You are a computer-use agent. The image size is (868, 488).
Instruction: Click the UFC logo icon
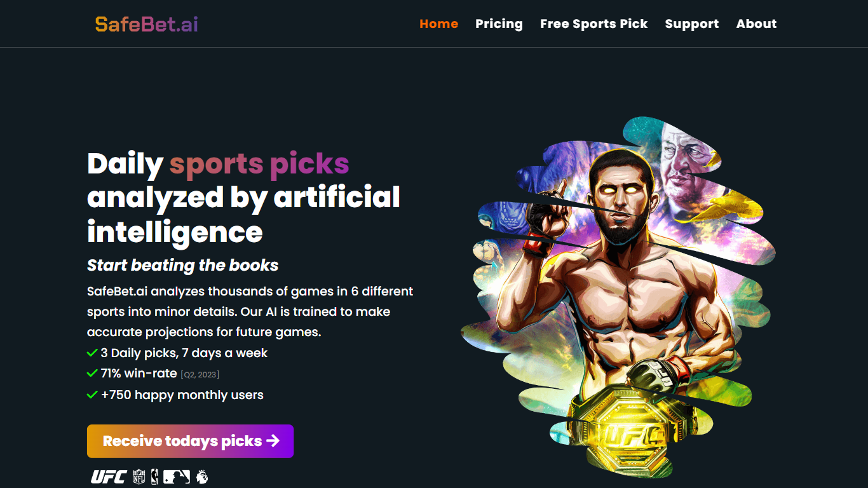109,477
